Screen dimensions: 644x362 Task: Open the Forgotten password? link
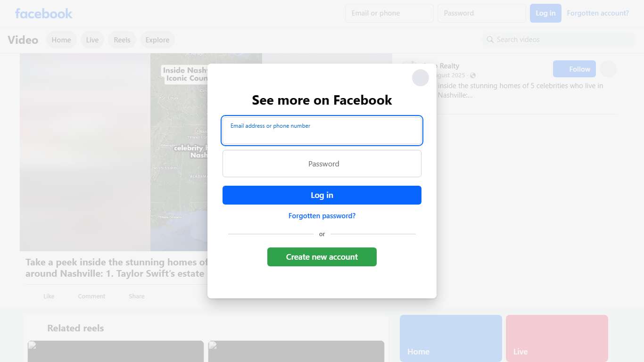coord(322,216)
